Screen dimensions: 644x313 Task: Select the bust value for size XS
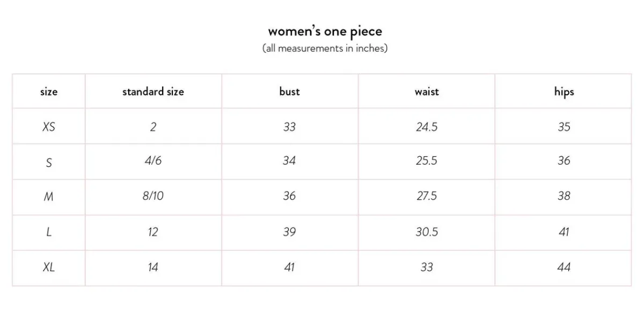(x=289, y=127)
